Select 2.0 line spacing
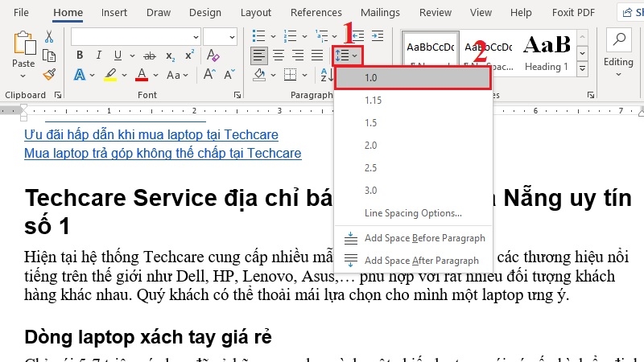This screenshot has width=644, height=362. pyautogui.click(x=413, y=146)
